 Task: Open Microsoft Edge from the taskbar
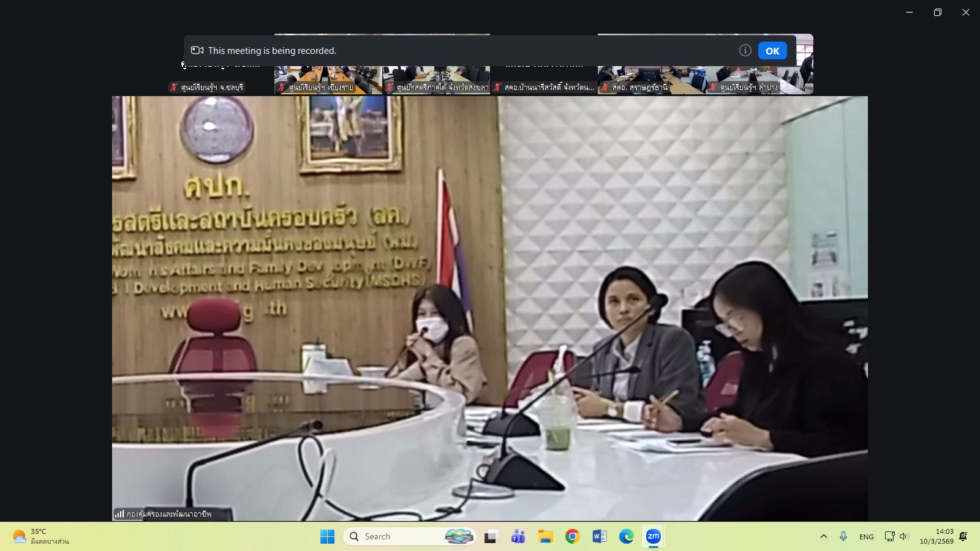(x=626, y=537)
